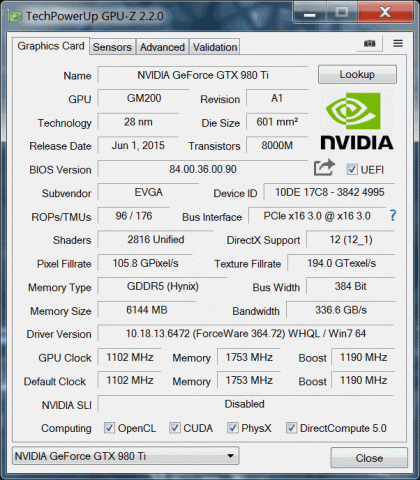Click the Computing label text
The width and height of the screenshot is (420, 480).
click(66, 428)
